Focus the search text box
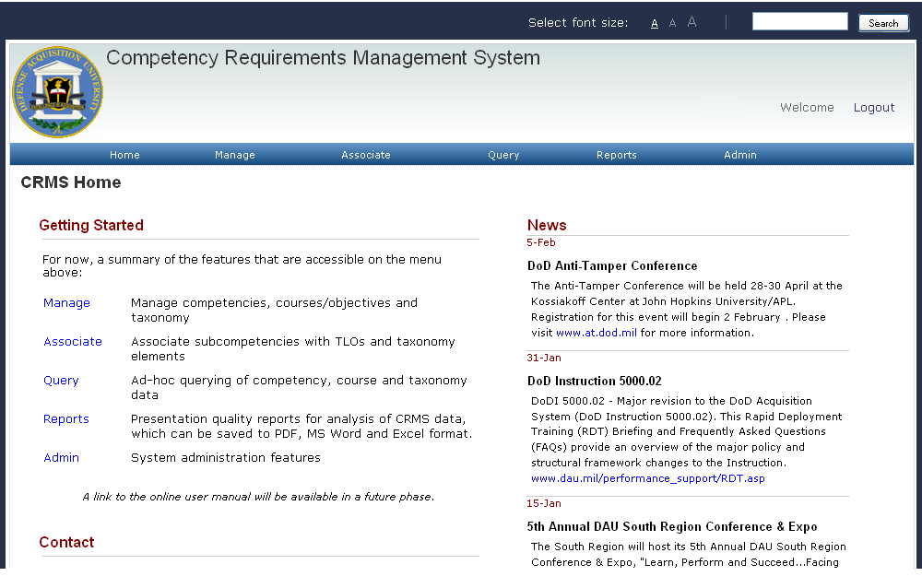The image size is (922, 588). 799,22
